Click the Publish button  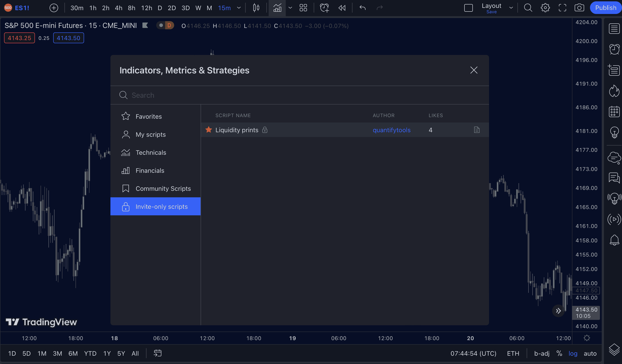606,8
